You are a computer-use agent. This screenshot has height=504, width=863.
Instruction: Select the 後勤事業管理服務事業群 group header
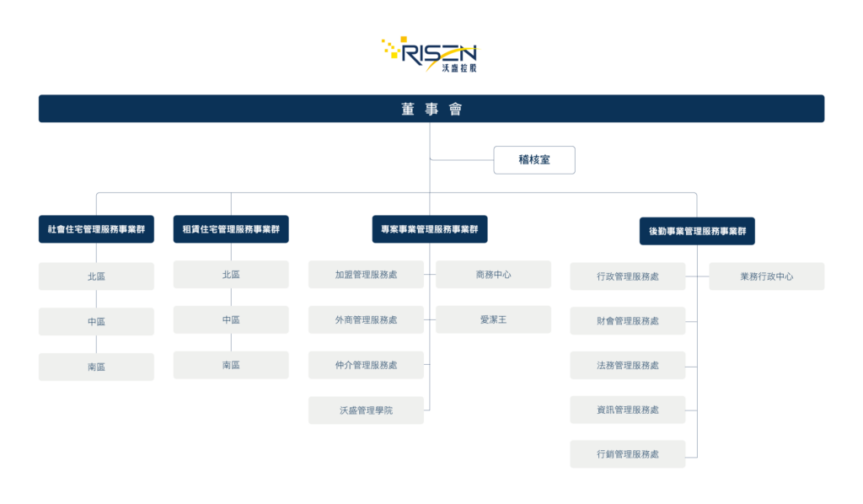tap(696, 230)
